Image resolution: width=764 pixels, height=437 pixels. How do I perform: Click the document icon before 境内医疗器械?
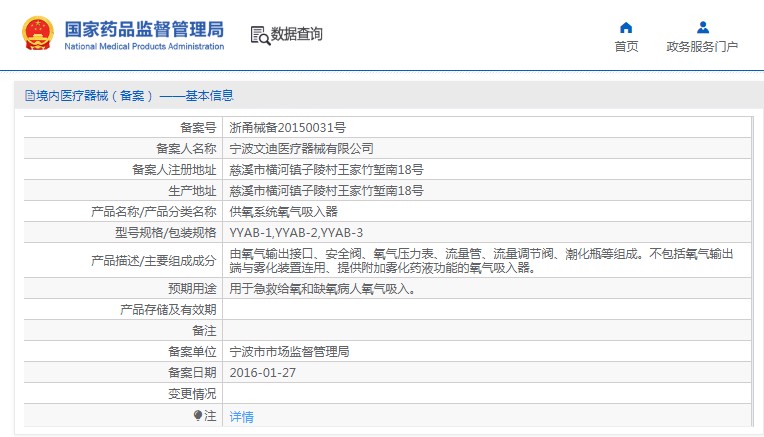(x=30, y=95)
